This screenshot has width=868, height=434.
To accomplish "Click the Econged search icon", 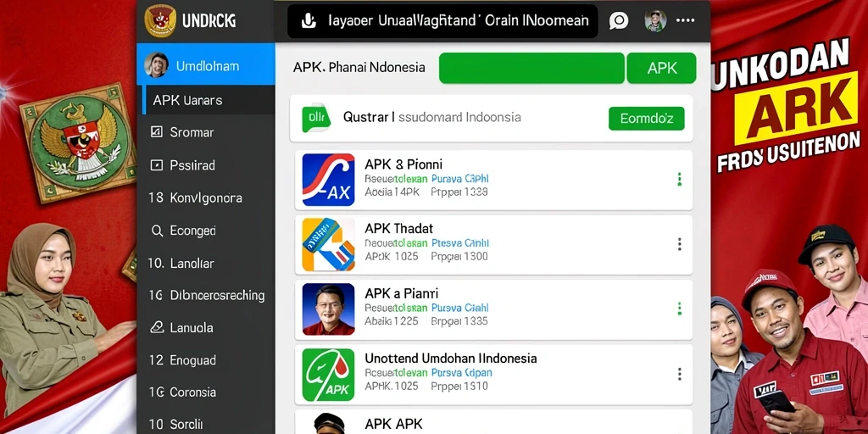I will [157, 231].
